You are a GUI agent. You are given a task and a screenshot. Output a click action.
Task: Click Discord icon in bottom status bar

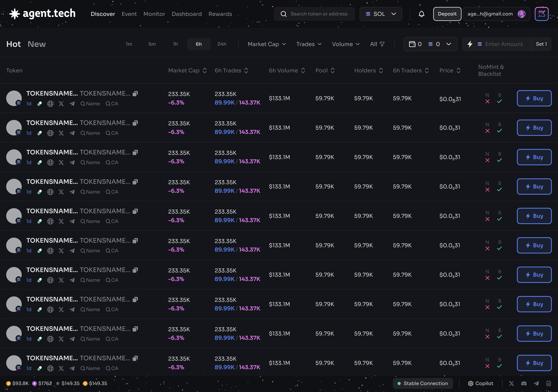point(524,383)
